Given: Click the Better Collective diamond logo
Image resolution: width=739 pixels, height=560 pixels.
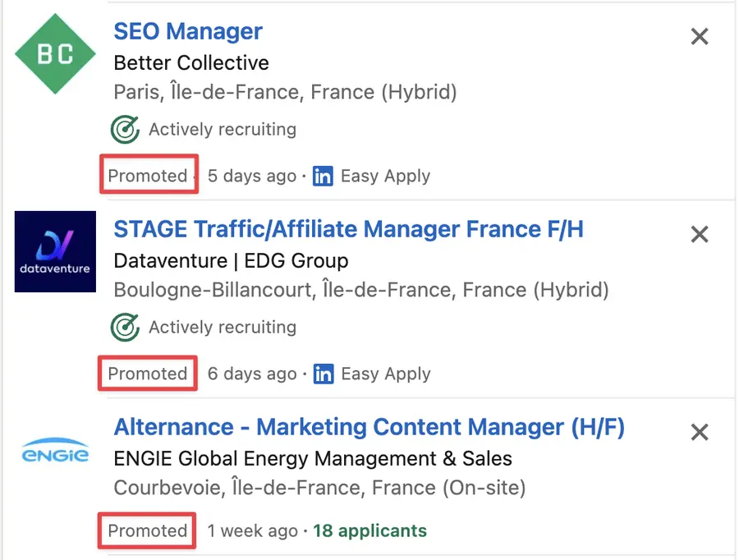Looking at the screenshot, I should 54,53.
